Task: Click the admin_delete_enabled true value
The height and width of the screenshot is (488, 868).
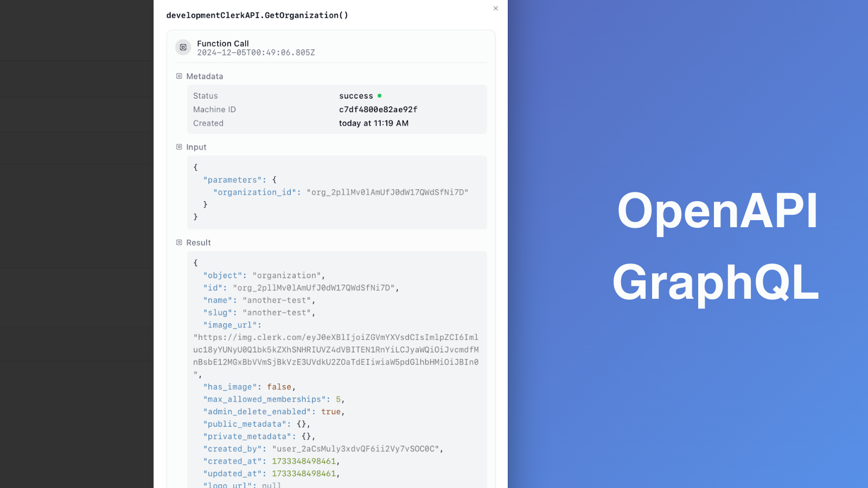Action: (x=331, y=412)
